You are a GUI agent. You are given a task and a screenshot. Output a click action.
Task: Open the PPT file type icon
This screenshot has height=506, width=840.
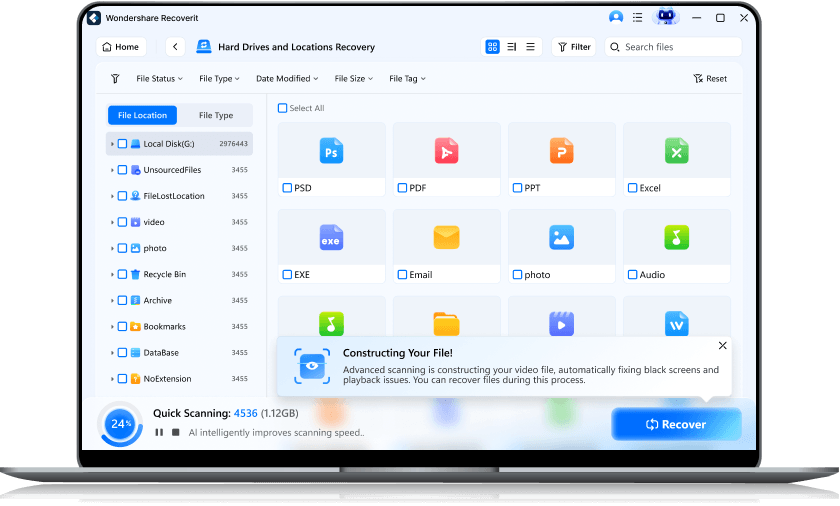pyautogui.click(x=561, y=150)
